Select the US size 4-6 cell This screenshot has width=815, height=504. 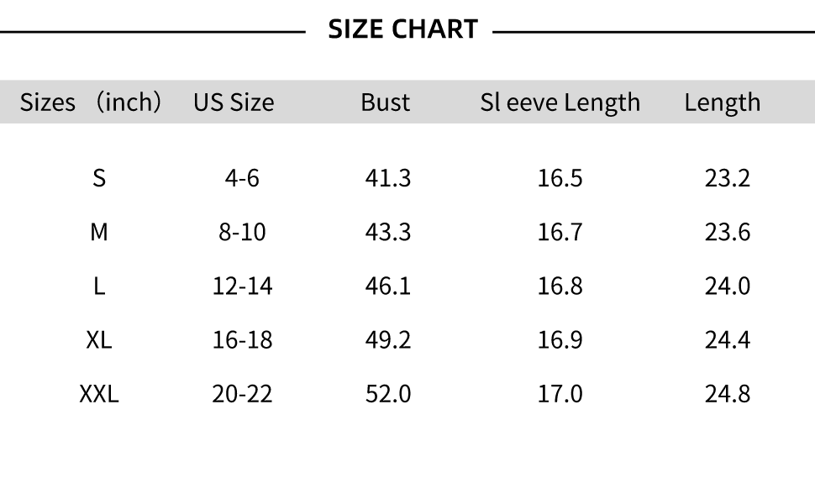click(242, 178)
